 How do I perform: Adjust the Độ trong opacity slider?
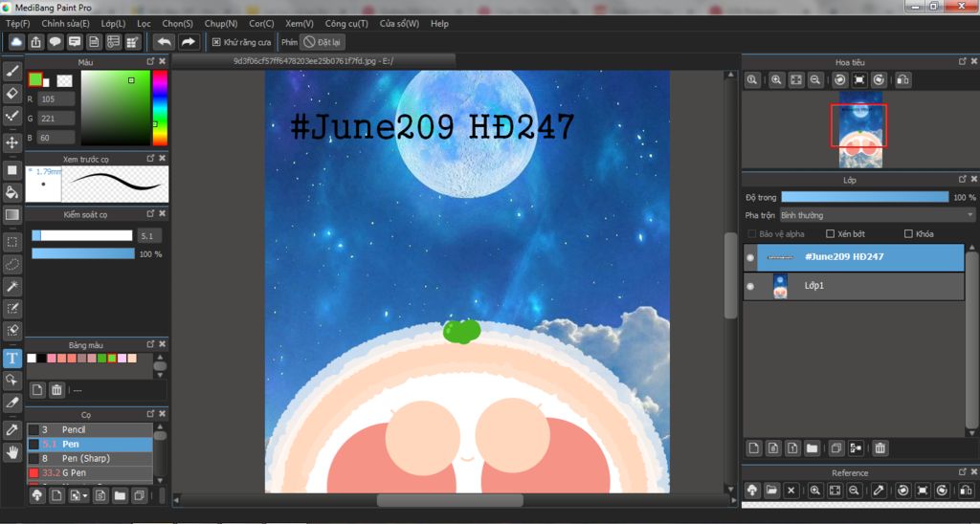point(865,197)
